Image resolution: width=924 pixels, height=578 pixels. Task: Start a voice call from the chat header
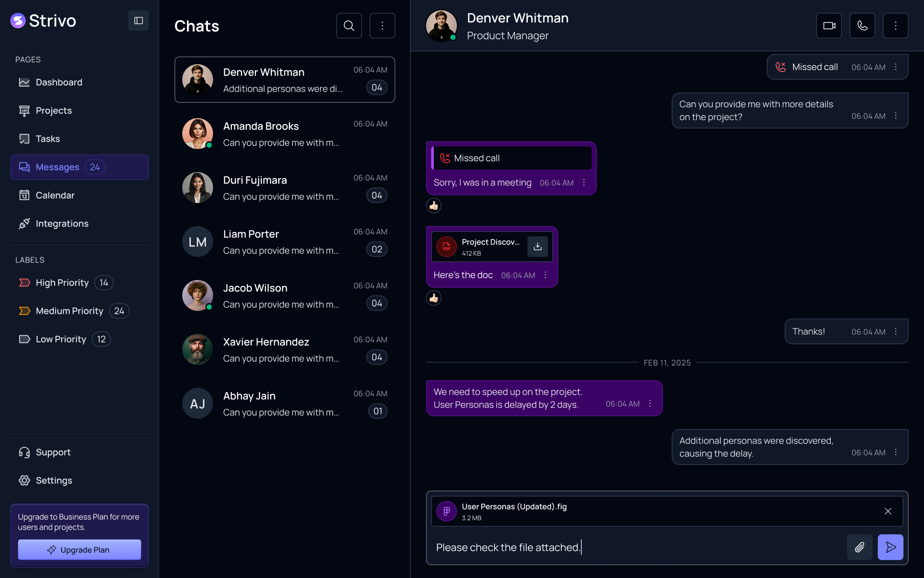click(x=862, y=26)
